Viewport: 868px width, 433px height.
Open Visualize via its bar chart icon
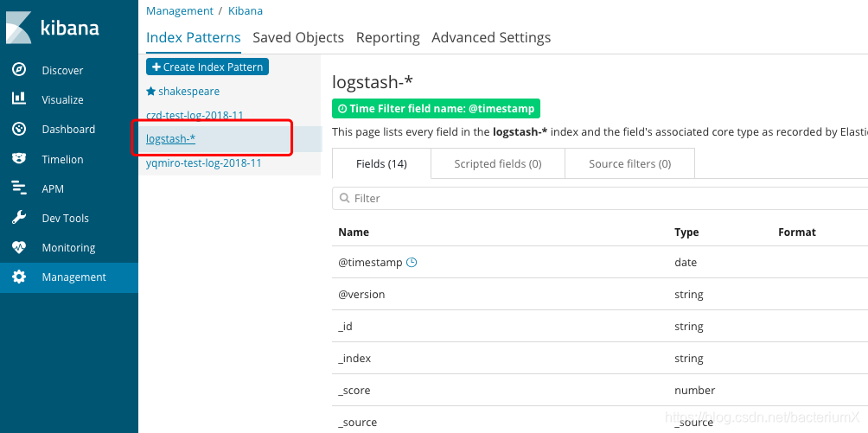click(19, 99)
